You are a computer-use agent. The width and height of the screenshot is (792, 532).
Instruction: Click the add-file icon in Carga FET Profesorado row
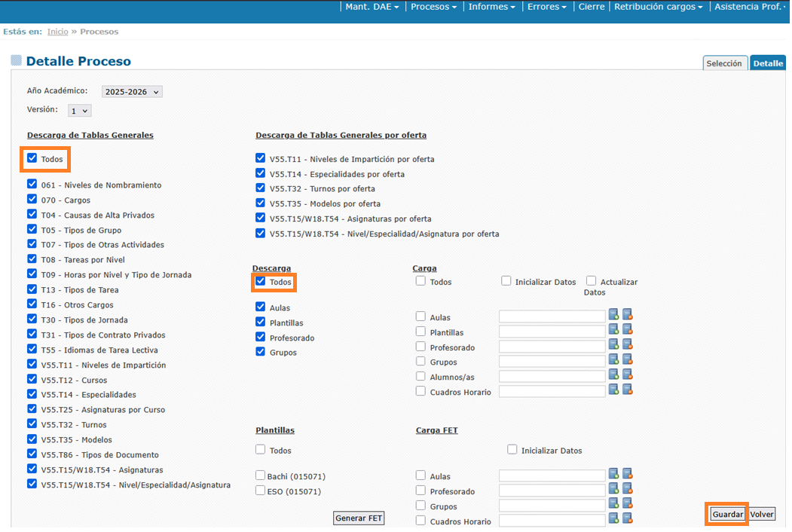pyautogui.click(x=613, y=488)
